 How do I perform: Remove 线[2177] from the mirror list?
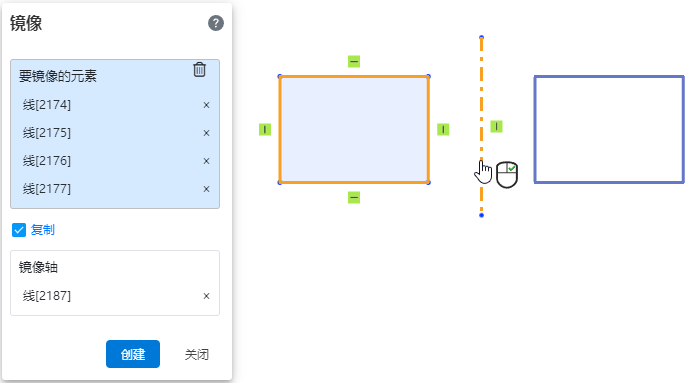(x=206, y=189)
